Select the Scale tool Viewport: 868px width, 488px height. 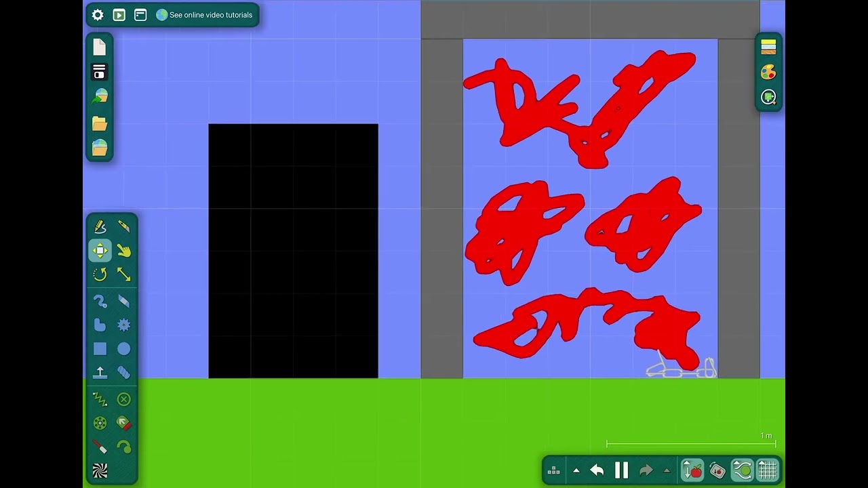pyautogui.click(x=123, y=274)
